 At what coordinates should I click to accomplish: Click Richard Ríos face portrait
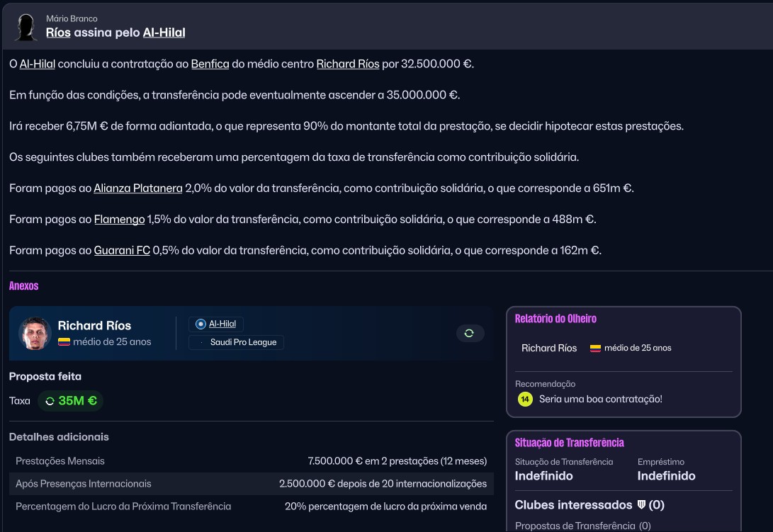click(x=35, y=334)
